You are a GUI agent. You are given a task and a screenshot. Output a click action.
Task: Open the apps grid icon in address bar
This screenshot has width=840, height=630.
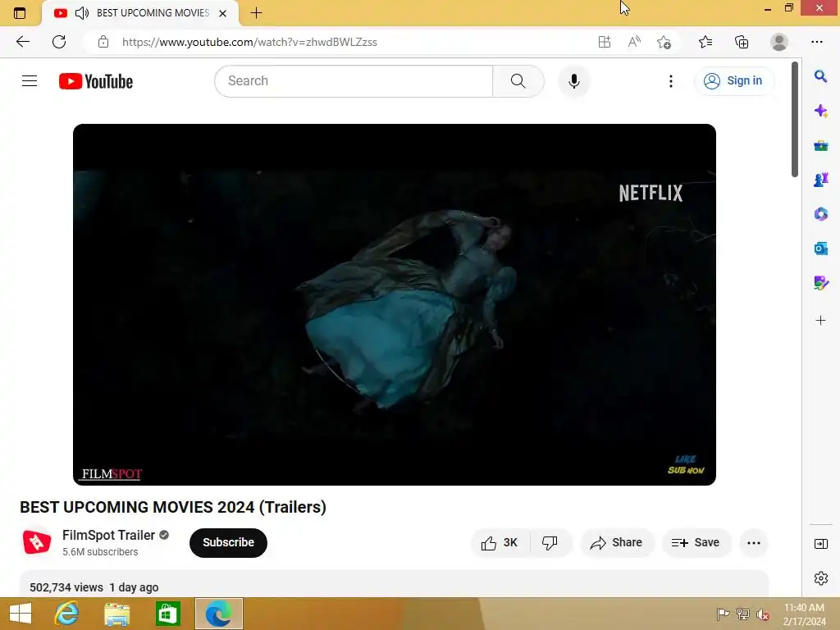tap(605, 42)
